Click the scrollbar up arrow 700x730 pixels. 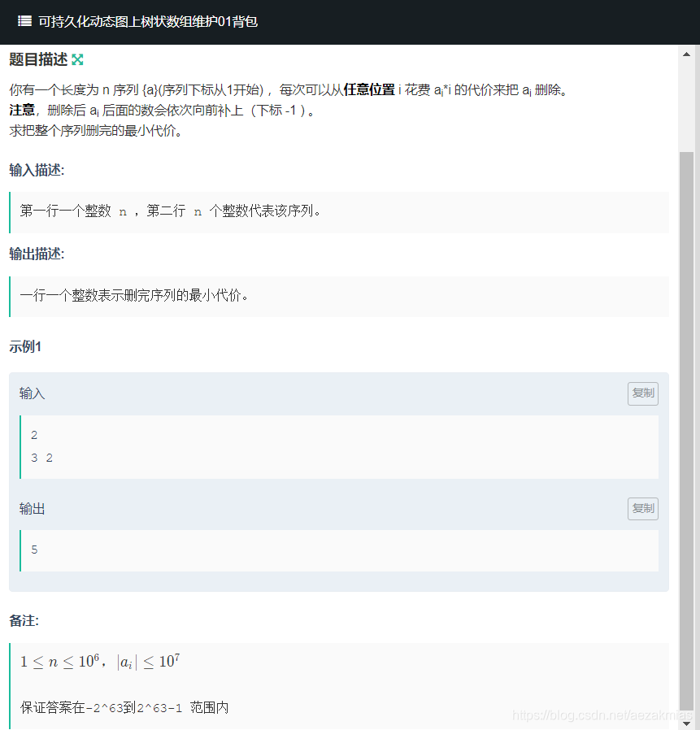(687, 52)
